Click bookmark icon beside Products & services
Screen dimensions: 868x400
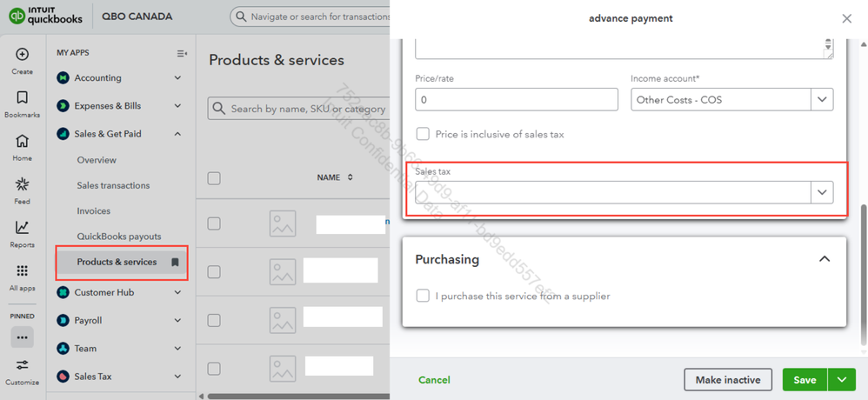pyautogui.click(x=175, y=263)
